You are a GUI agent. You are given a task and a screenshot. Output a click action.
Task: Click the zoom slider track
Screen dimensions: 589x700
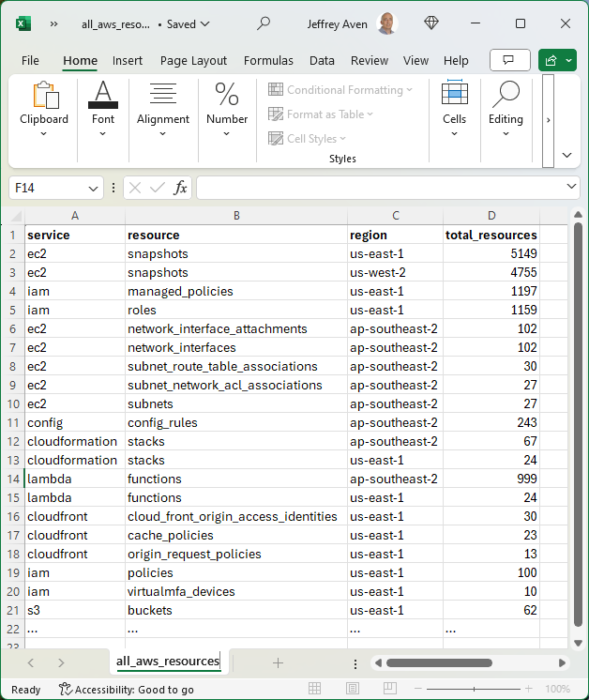[474, 690]
